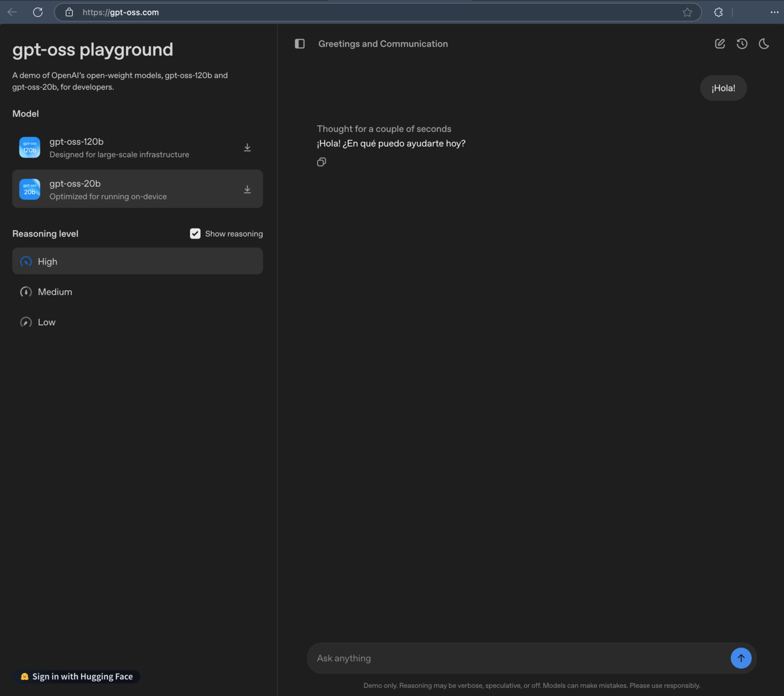784x696 pixels.
Task: Sign in with Hugging Face
Action: (x=77, y=676)
